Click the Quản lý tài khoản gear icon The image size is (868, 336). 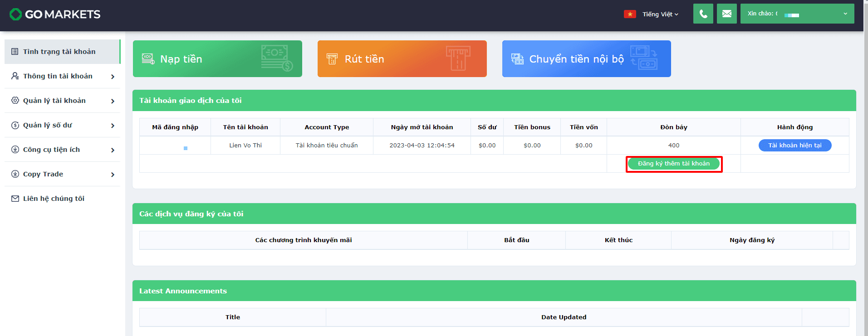tap(15, 100)
